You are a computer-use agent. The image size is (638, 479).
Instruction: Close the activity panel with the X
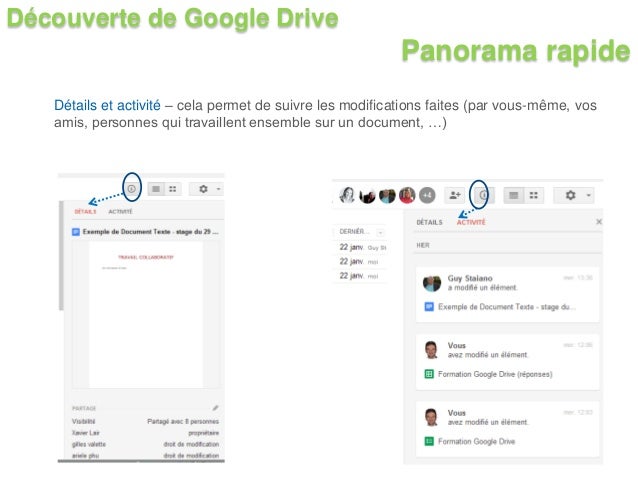(x=599, y=222)
